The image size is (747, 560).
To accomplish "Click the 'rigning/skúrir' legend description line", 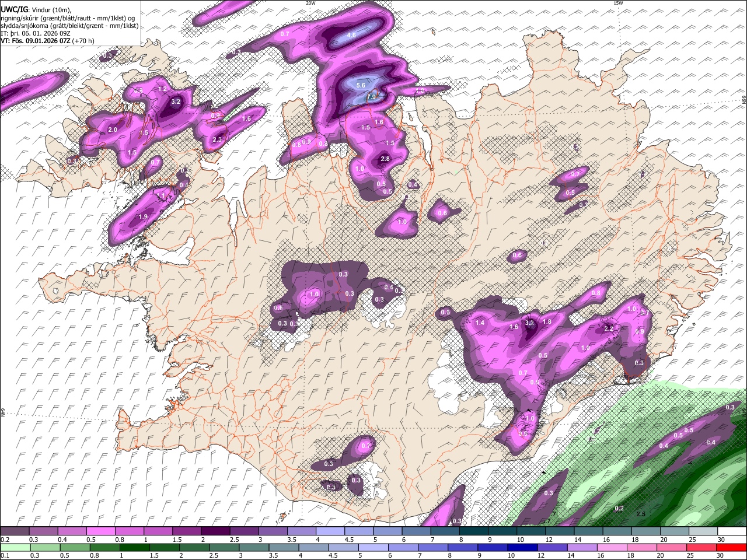I will [68, 18].
